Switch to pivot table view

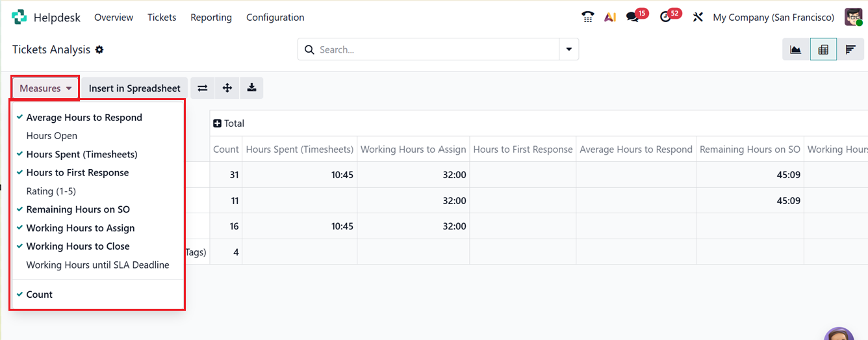click(x=823, y=50)
